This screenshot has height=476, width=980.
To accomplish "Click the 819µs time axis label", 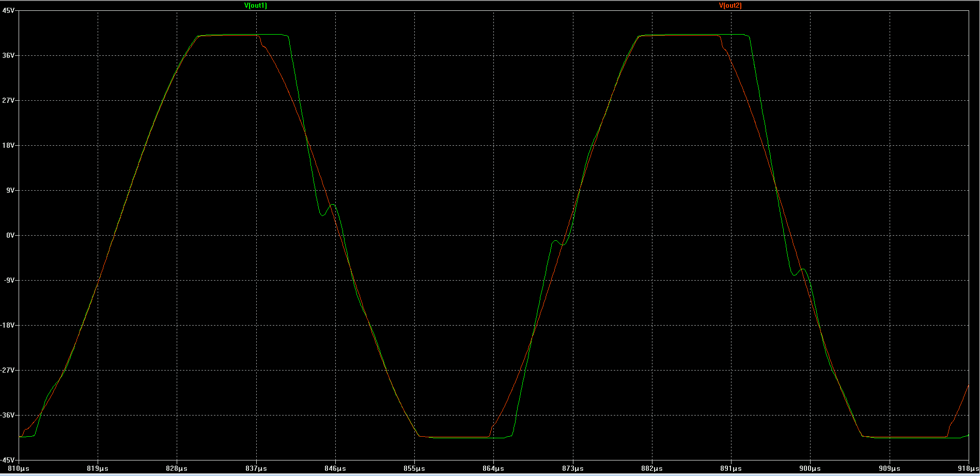I will pos(98,468).
